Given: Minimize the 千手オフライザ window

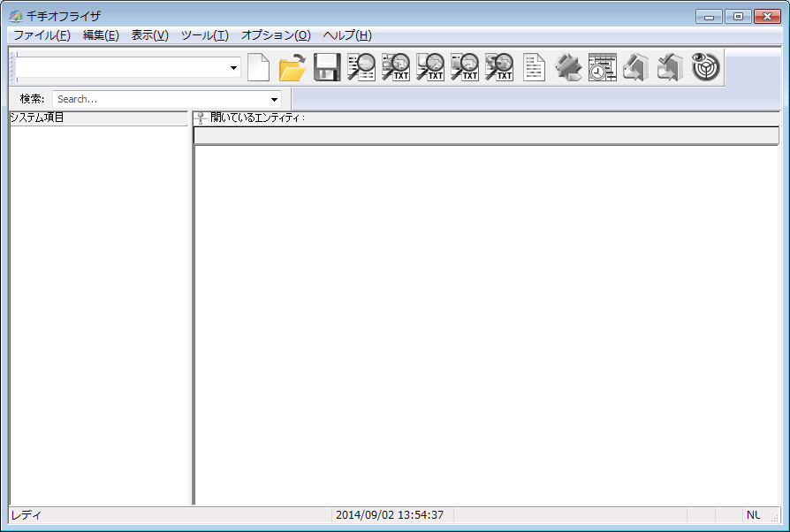Looking at the screenshot, I should point(709,17).
